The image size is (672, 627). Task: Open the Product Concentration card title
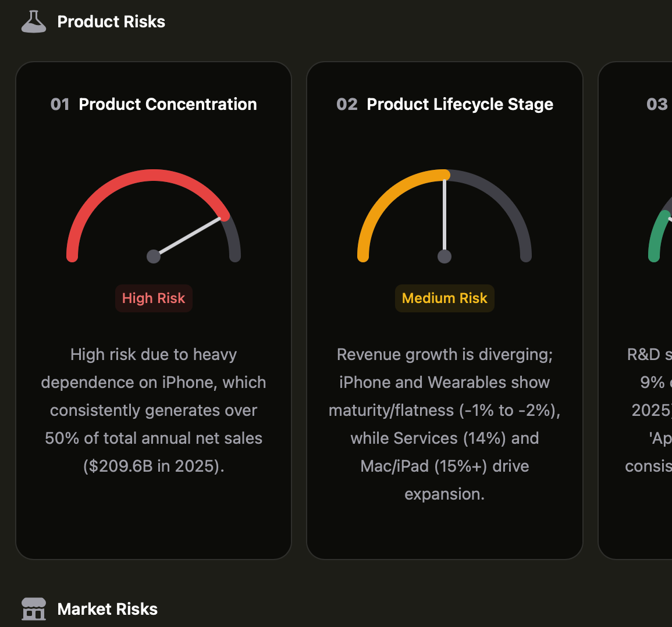click(x=168, y=105)
